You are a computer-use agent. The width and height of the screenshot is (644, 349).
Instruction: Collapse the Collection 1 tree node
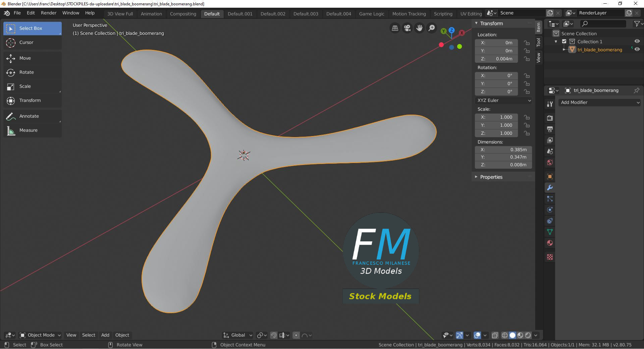[x=556, y=42]
